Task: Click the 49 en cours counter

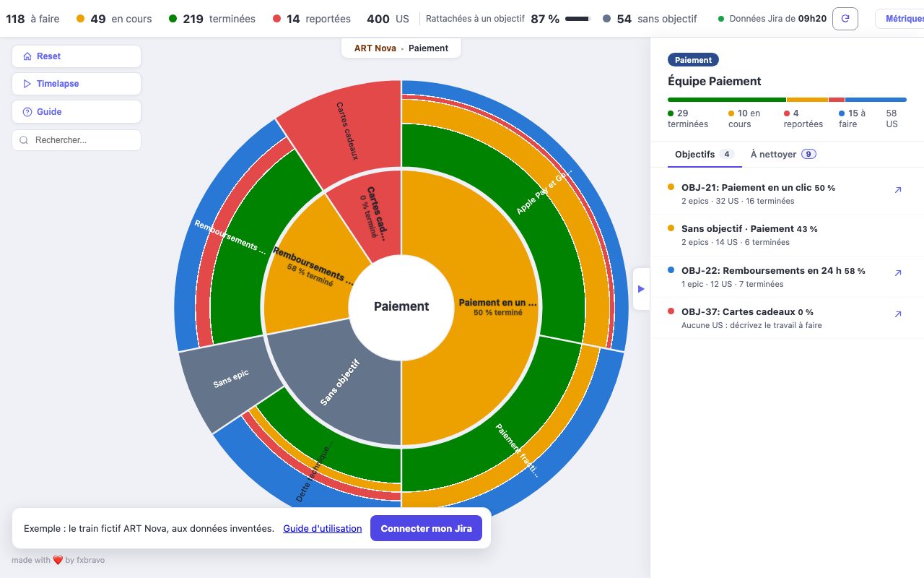Action: pos(114,20)
